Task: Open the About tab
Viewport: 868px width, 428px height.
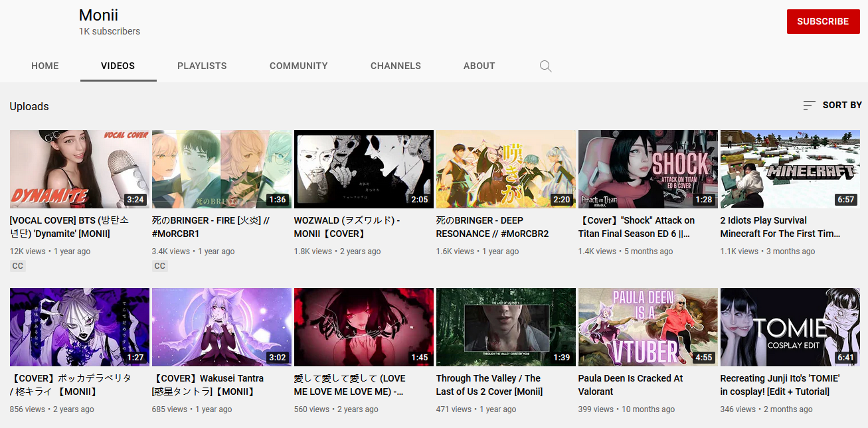Action: pos(479,66)
